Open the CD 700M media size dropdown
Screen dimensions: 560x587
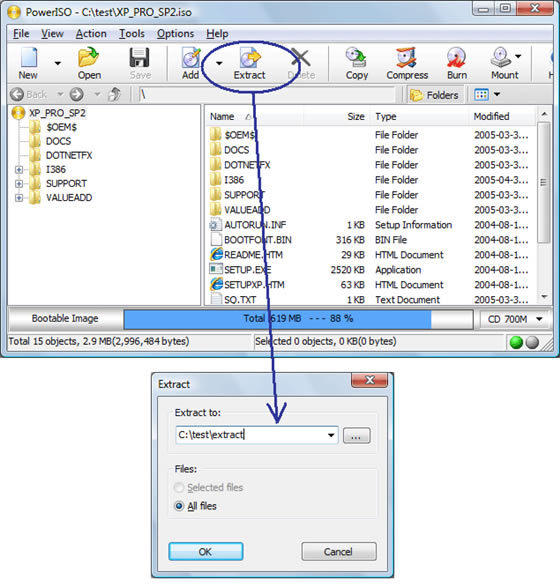[x=514, y=319]
